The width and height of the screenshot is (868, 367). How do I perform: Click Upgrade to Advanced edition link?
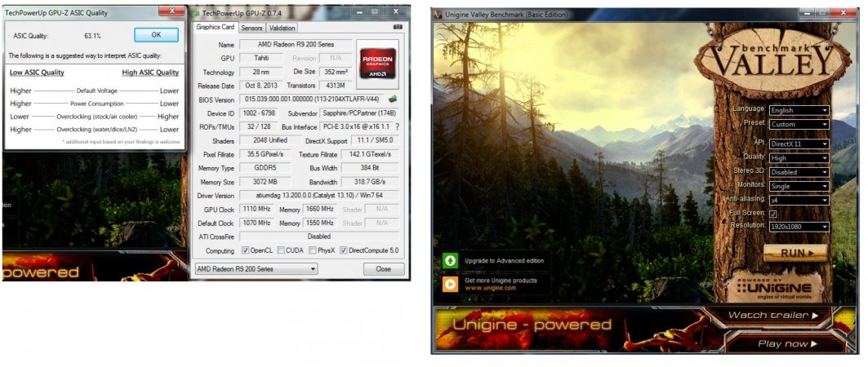coord(505,260)
